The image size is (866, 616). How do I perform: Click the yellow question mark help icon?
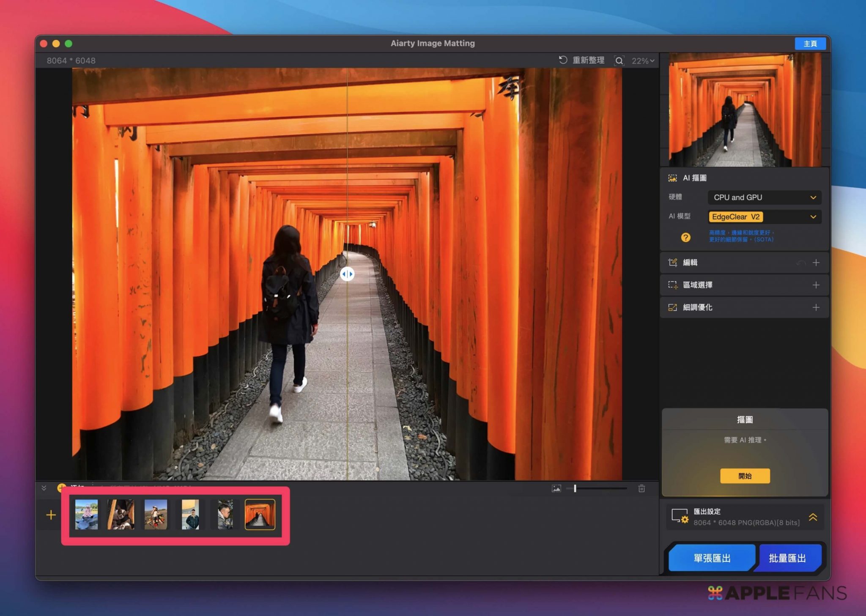(685, 237)
